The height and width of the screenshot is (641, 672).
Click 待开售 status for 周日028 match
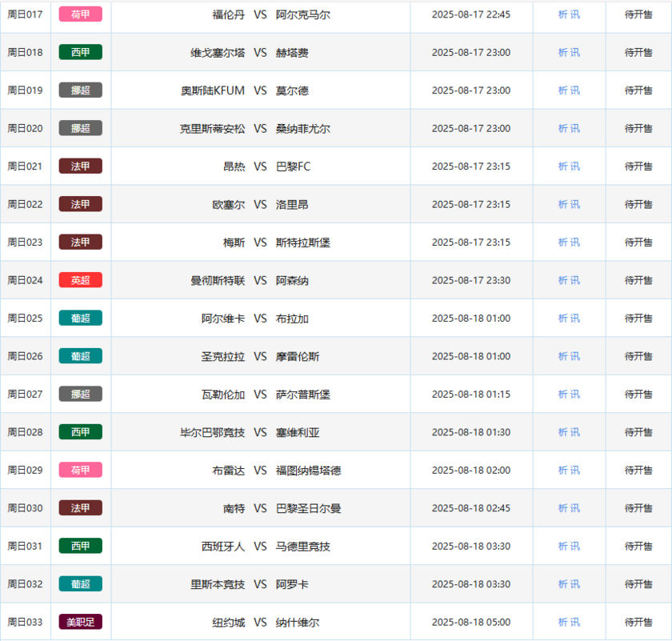[638, 432]
